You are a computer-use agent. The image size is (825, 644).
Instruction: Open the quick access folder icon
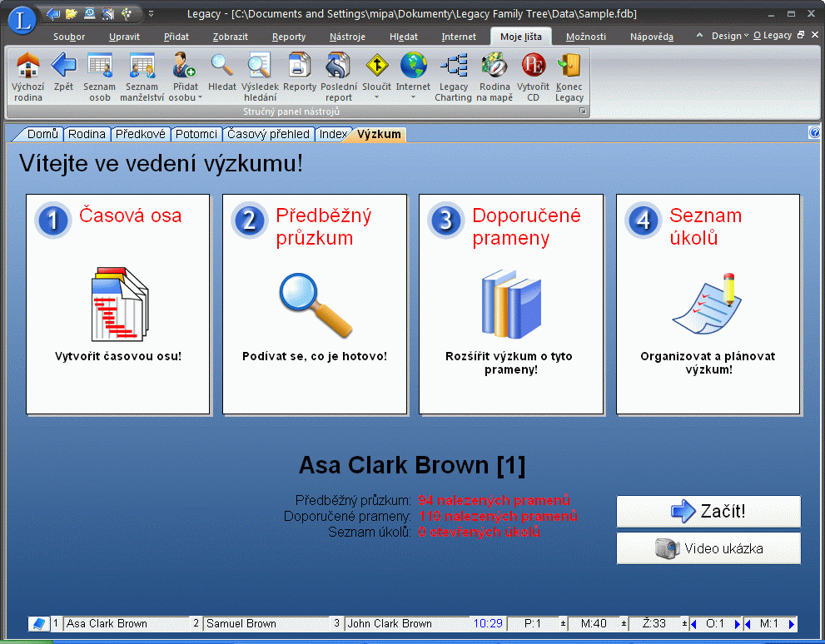point(72,13)
